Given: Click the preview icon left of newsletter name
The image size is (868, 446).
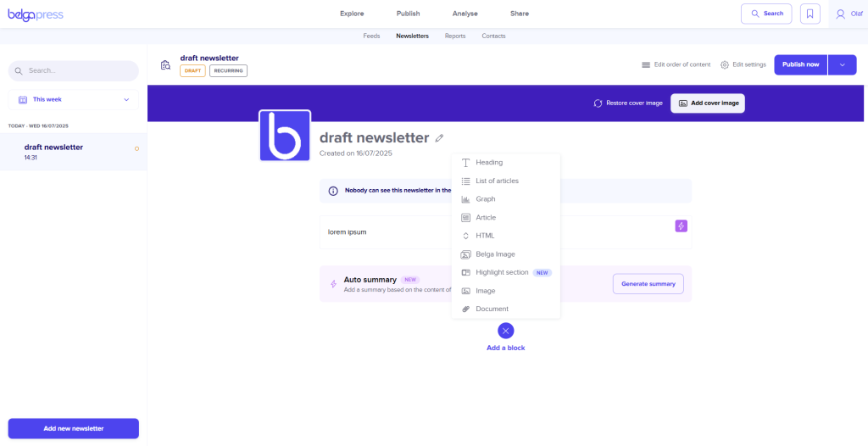Looking at the screenshot, I should [x=165, y=64].
